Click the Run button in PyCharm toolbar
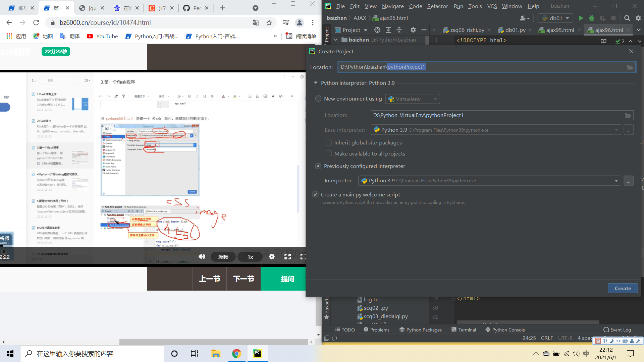 (581, 18)
